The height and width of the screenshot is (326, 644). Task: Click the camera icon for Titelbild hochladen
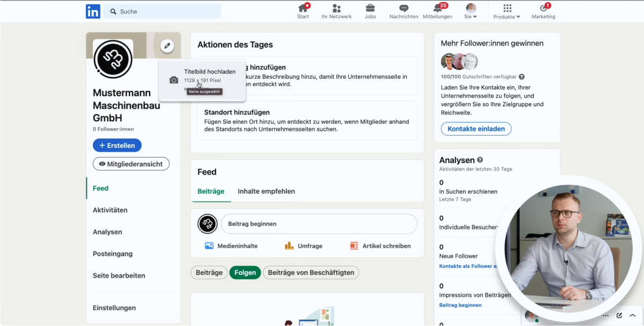coord(173,80)
